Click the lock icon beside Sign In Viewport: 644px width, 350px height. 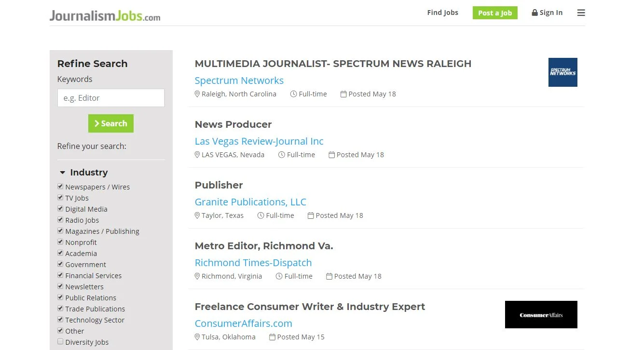tap(534, 13)
